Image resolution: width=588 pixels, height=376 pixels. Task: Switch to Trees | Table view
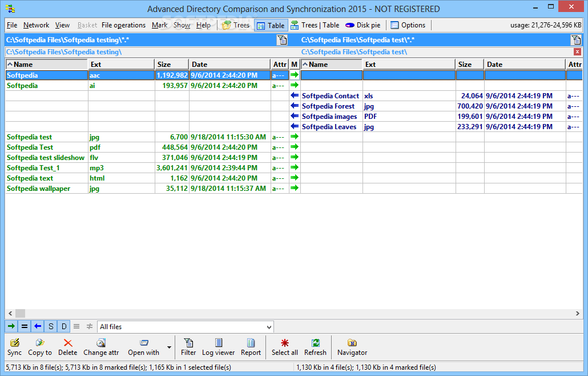click(315, 25)
